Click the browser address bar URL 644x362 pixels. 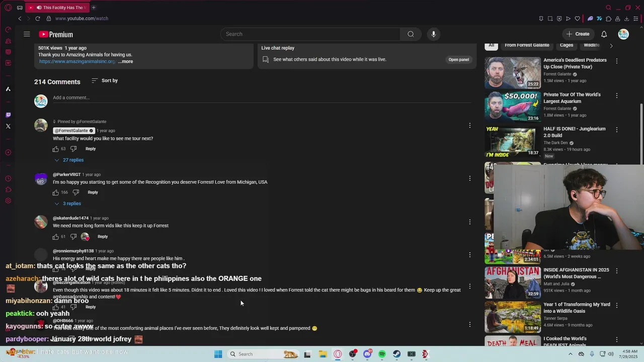pyautogui.click(x=82, y=19)
